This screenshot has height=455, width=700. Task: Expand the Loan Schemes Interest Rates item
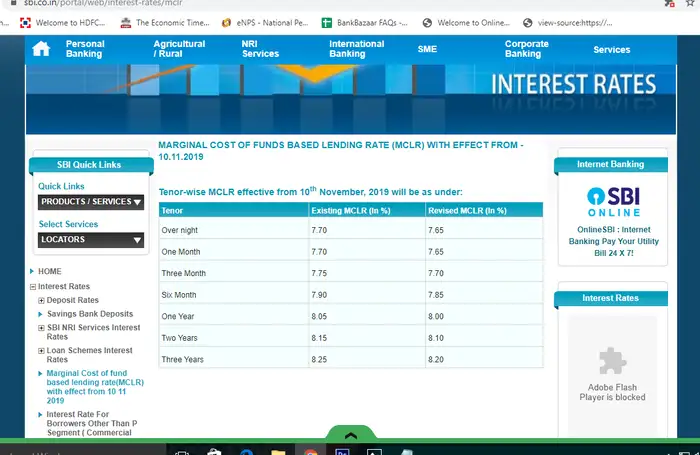point(41,351)
